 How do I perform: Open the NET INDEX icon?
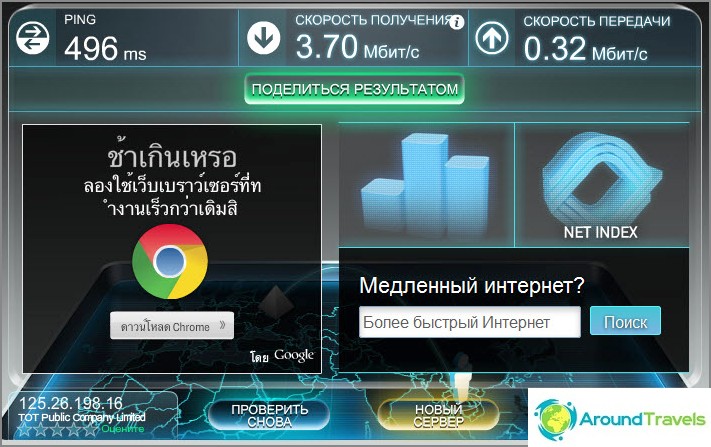tap(601, 186)
